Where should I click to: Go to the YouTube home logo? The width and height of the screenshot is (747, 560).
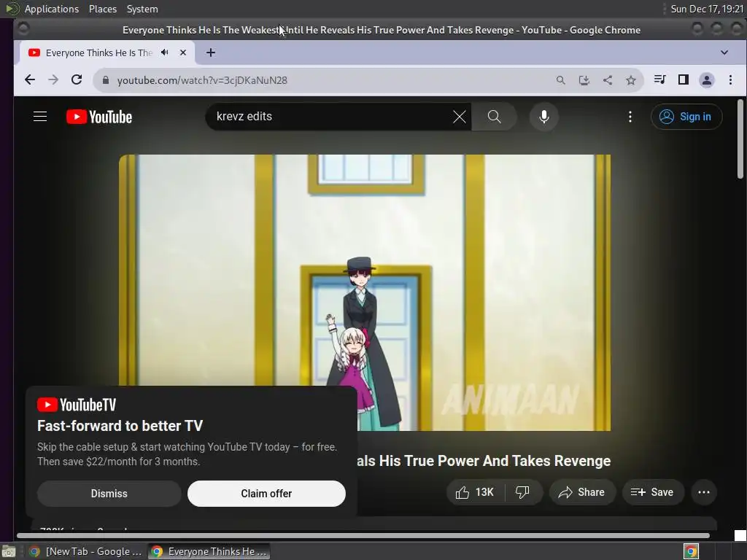(99, 117)
